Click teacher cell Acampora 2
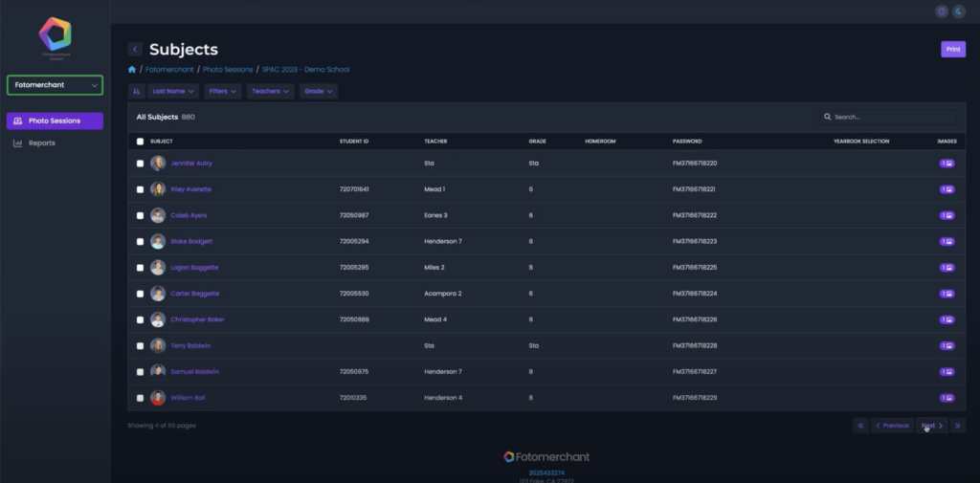The image size is (980, 483). pos(442,294)
